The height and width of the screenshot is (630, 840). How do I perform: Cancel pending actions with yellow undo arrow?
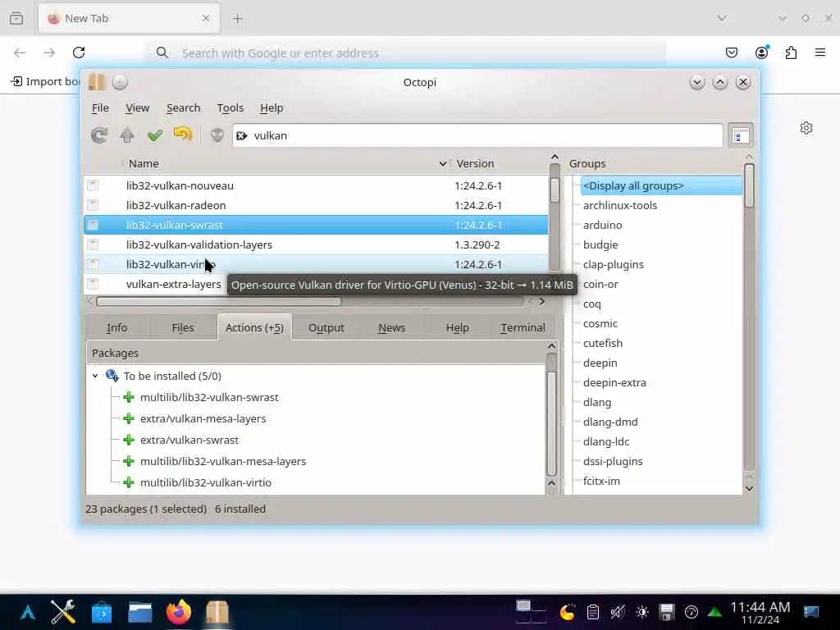pos(183,135)
